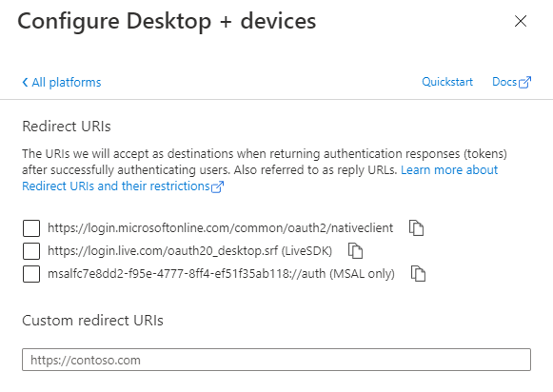Click the external-link icon after 'their restrictions'
The width and height of the screenshot is (553, 392).
point(217,186)
